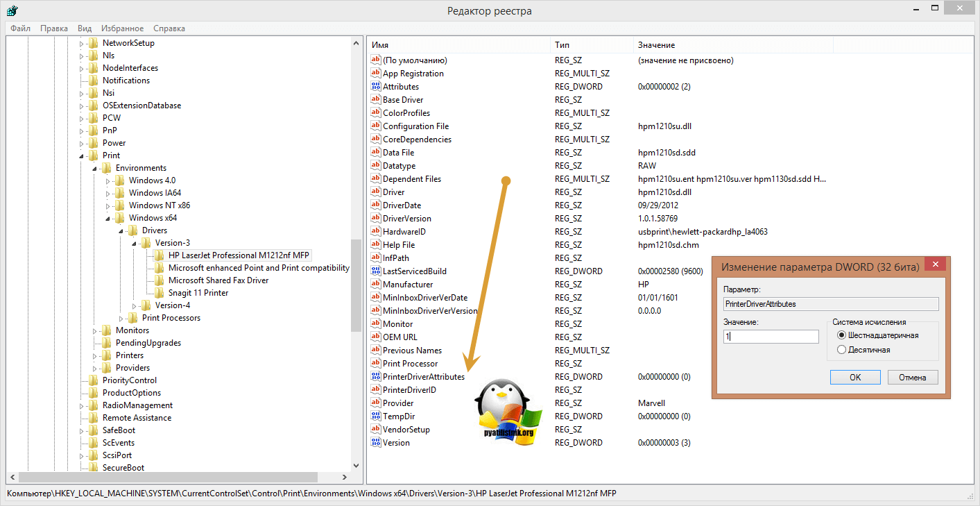Click the tree pane scroll down arrow
Image resolution: width=980 pixels, height=506 pixels.
pos(356,466)
